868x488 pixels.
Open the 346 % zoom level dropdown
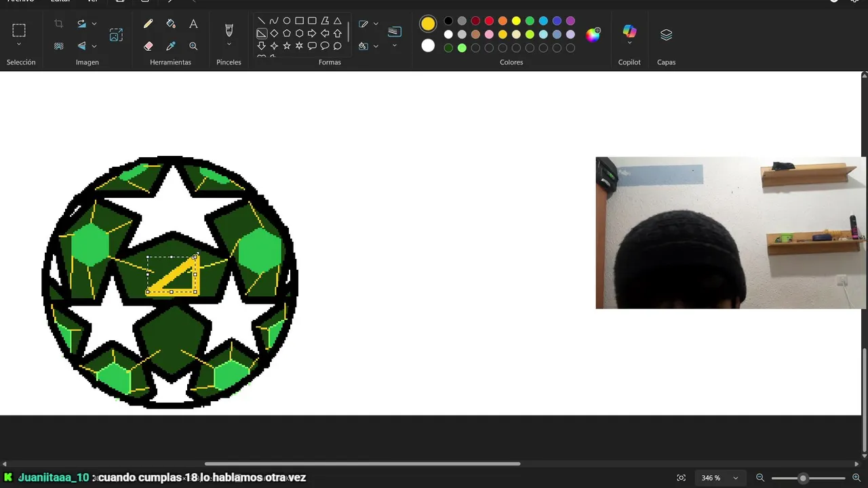(719, 478)
